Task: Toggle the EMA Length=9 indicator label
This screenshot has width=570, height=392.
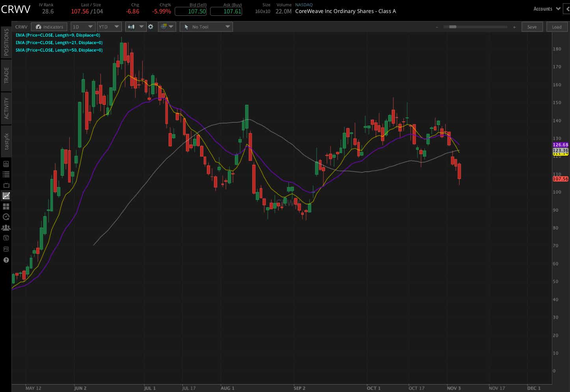Action: pyautogui.click(x=56, y=35)
